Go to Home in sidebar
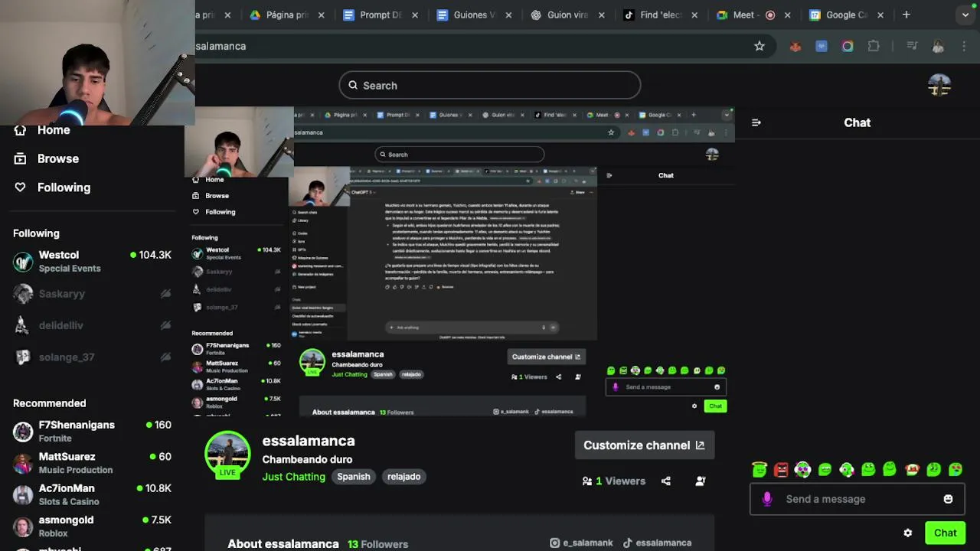980x551 pixels. (x=54, y=130)
